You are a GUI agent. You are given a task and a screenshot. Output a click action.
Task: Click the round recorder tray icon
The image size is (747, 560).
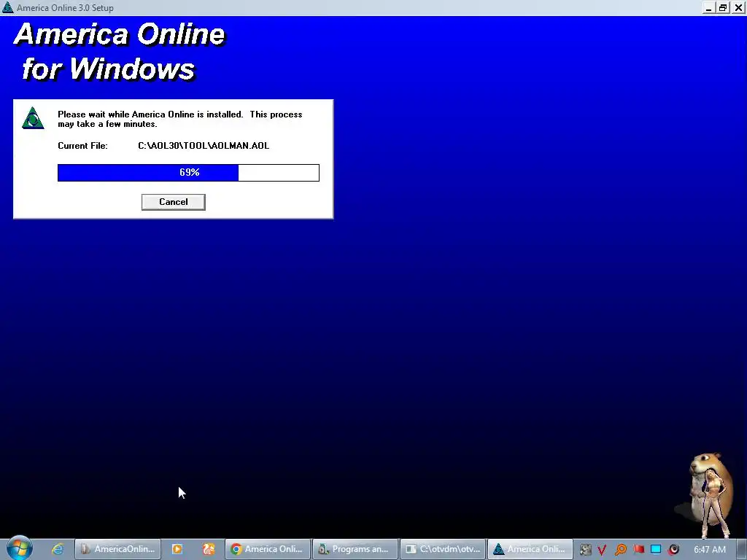tap(673, 550)
